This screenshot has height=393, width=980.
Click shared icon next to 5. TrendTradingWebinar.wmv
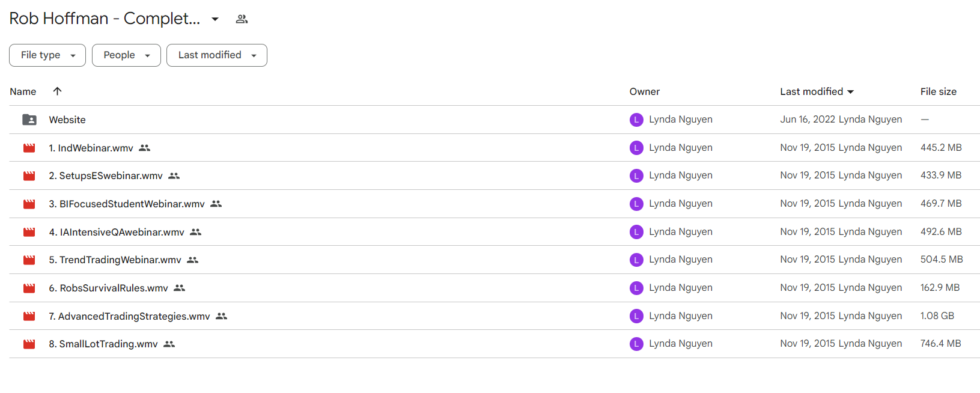[x=193, y=260]
